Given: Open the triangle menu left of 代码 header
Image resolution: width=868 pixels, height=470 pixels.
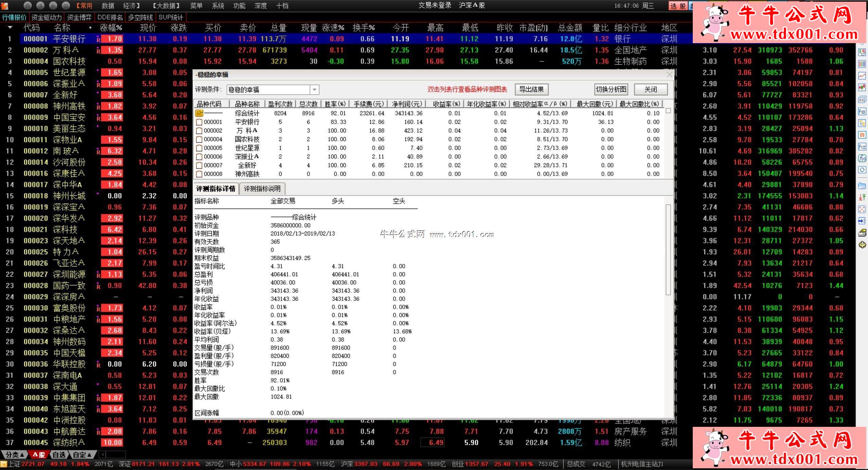Looking at the screenshot, I should 10,27.
